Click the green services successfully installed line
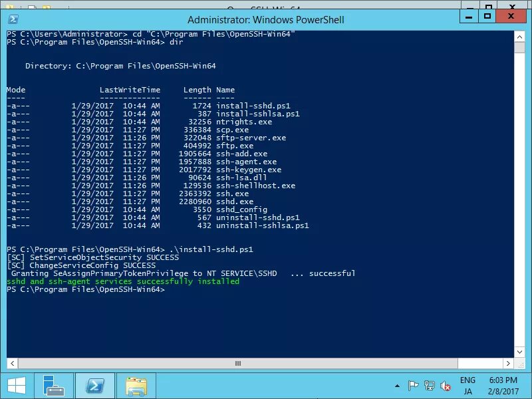 pos(123,281)
